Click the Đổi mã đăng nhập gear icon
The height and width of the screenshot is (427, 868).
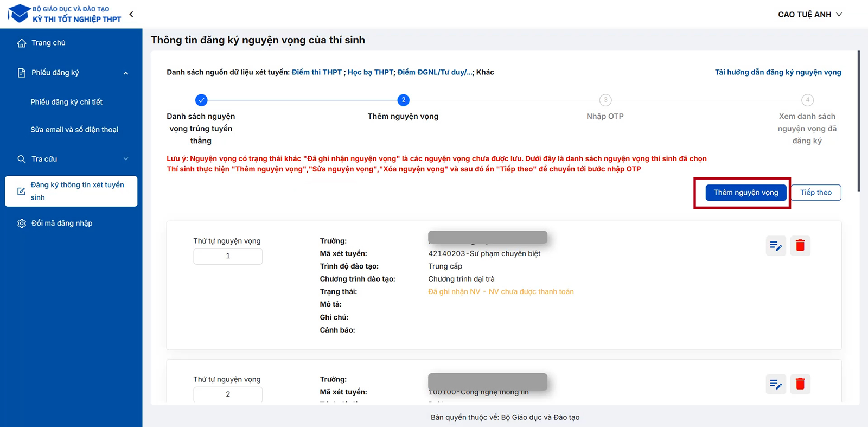[22, 224]
